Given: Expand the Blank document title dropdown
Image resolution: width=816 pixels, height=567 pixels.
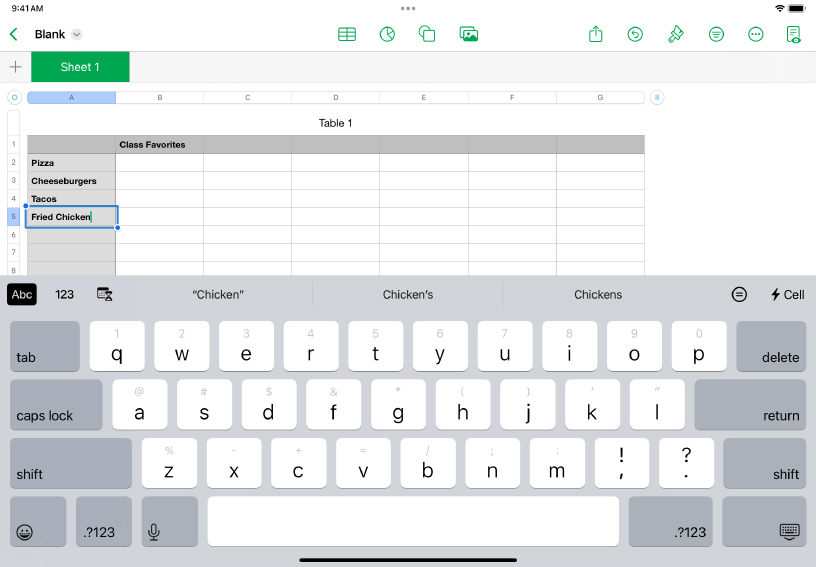Looking at the screenshot, I should click(x=77, y=34).
